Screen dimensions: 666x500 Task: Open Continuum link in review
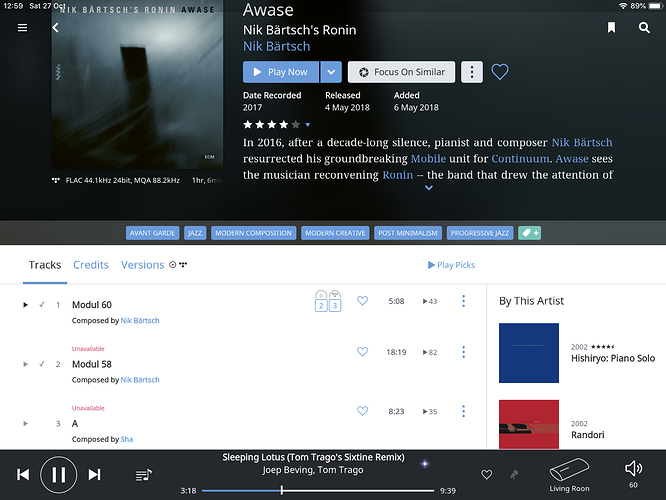point(520,158)
